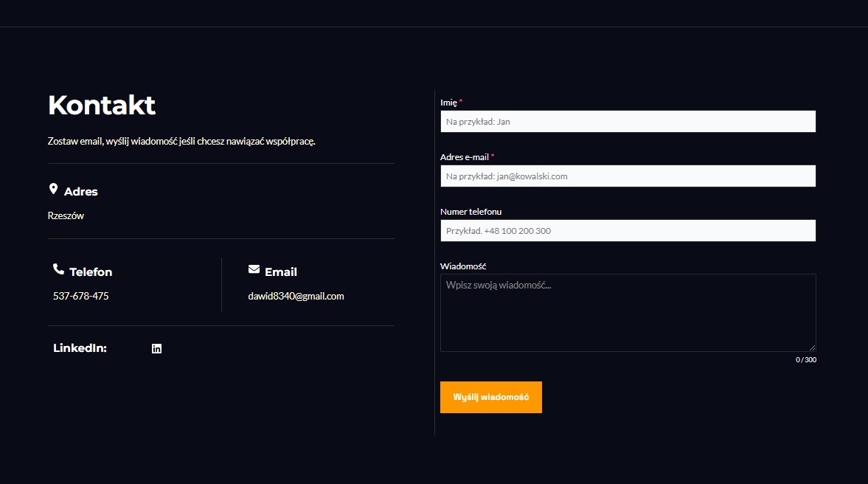Click into the Adres e-mail field

click(628, 176)
